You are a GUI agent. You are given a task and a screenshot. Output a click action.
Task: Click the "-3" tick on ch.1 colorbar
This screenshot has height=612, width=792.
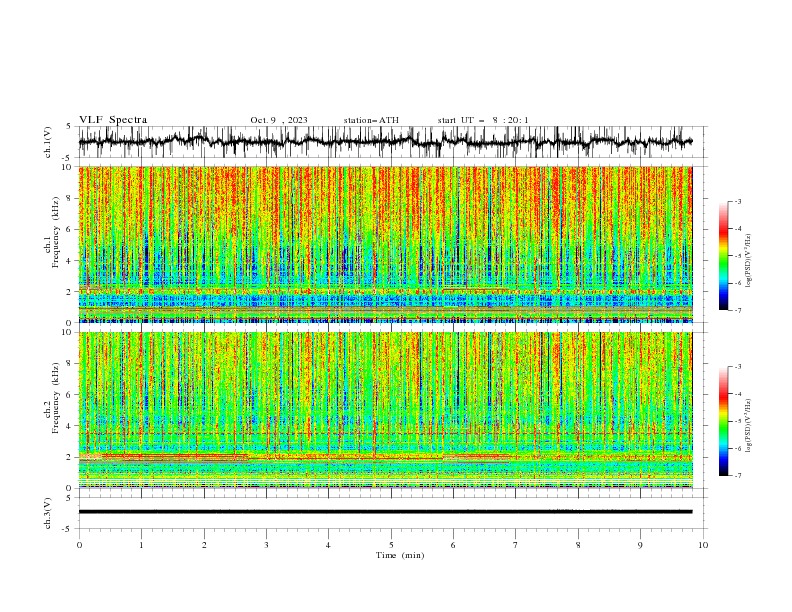737,201
